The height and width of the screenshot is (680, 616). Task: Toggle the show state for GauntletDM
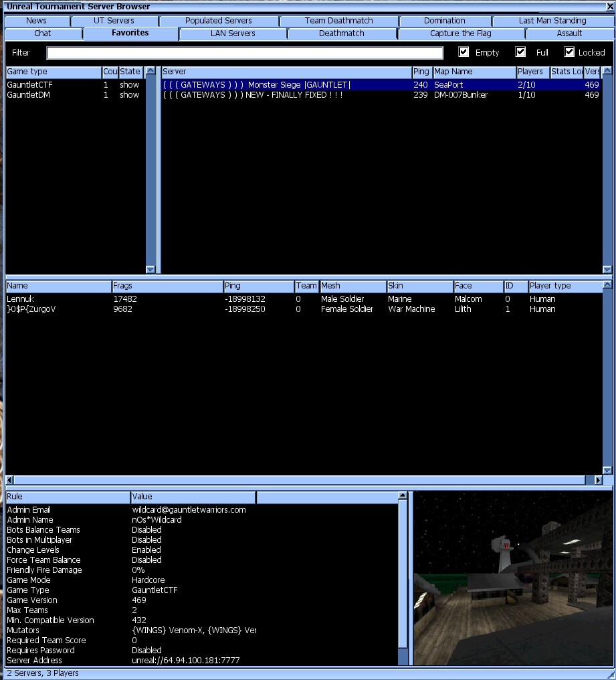[130, 94]
